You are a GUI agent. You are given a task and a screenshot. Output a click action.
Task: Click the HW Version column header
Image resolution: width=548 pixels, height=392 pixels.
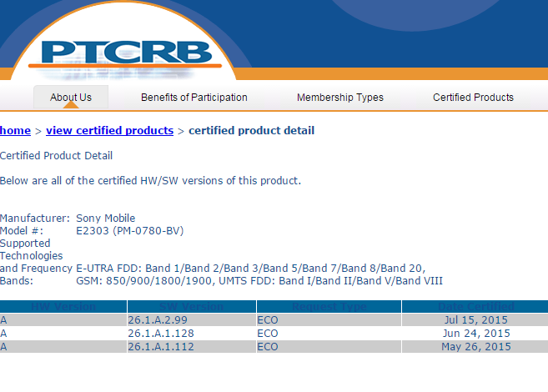pyautogui.click(x=63, y=307)
